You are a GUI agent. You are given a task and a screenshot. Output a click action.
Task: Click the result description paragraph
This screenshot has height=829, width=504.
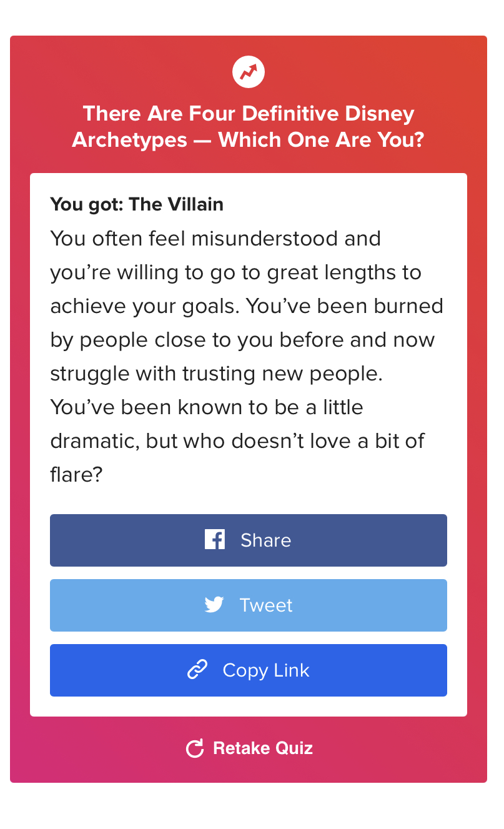click(x=247, y=357)
